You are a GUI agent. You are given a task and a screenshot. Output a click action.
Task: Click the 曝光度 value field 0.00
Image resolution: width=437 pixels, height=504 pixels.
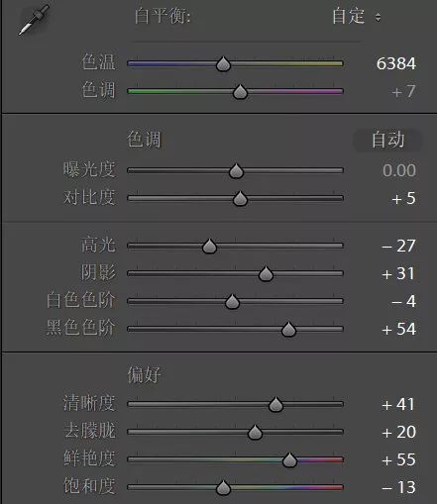pyautogui.click(x=399, y=170)
